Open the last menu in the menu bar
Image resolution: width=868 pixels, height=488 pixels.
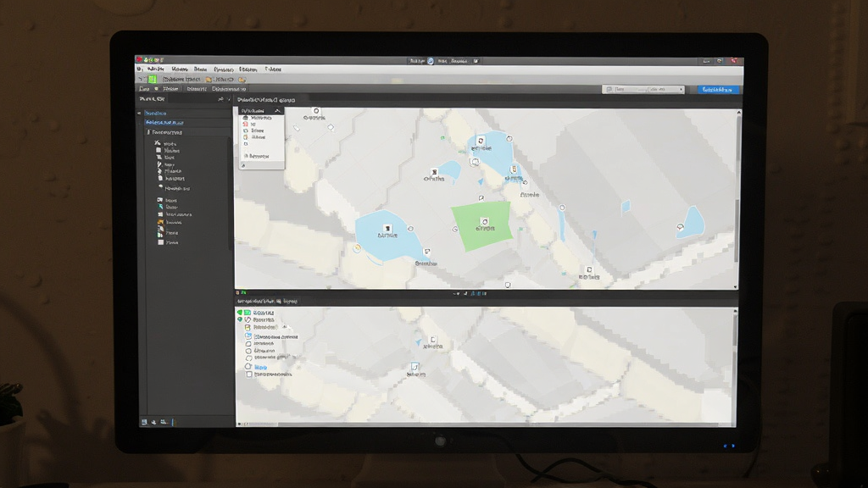pos(273,69)
